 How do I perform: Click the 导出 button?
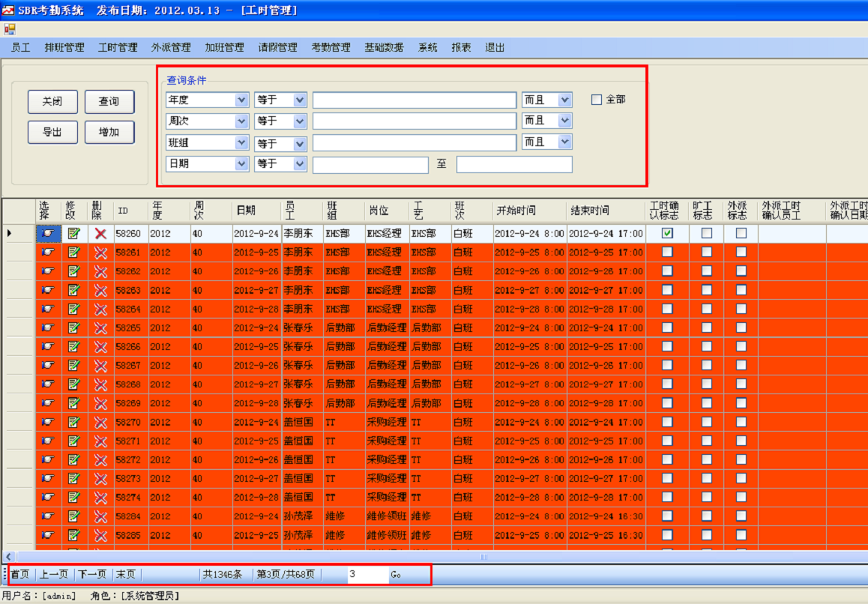pos(52,132)
